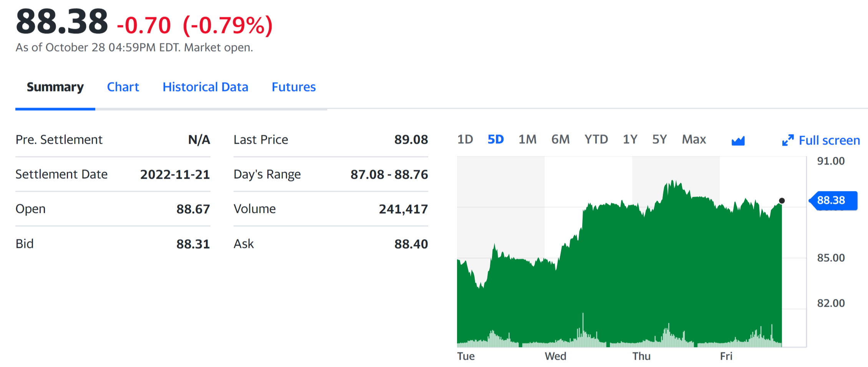
Task: Go to the Futures tab
Action: (x=294, y=87)
